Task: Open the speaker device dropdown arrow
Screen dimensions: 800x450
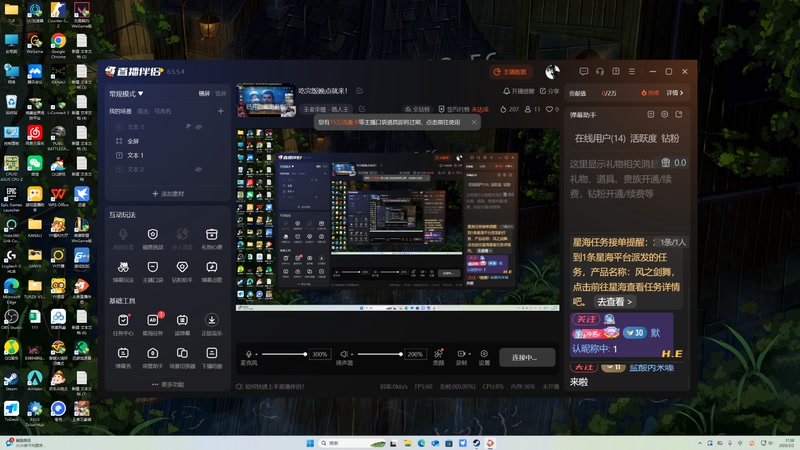Action: (x=352, y=354)
